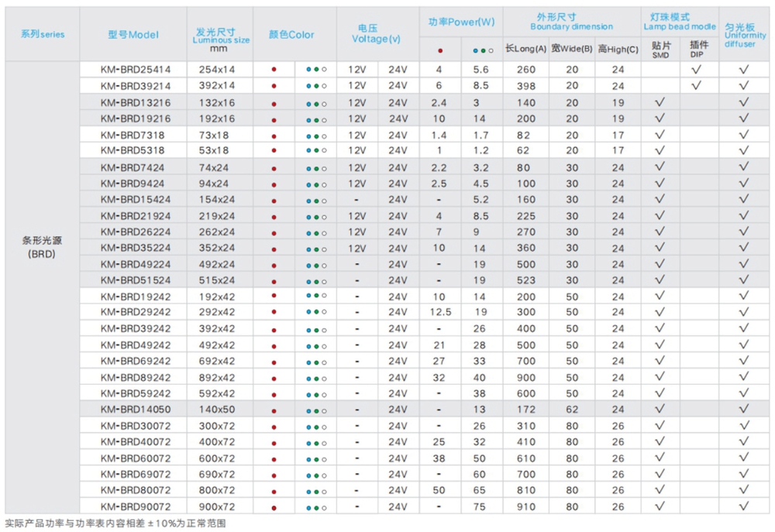
Task: Select the SMD checkmark for KM-BRD13216
Action: click(x=660, y=102)
